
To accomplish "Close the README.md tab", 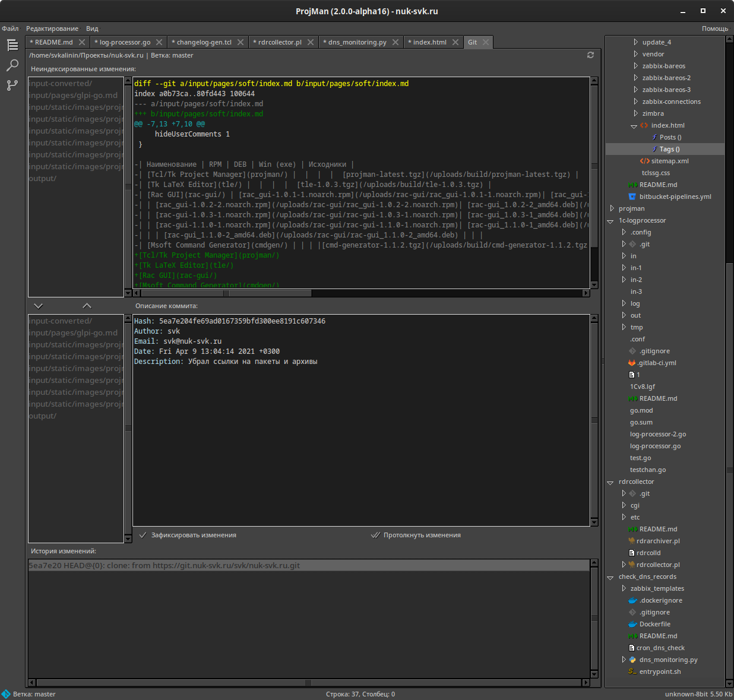I will (82, 42).
